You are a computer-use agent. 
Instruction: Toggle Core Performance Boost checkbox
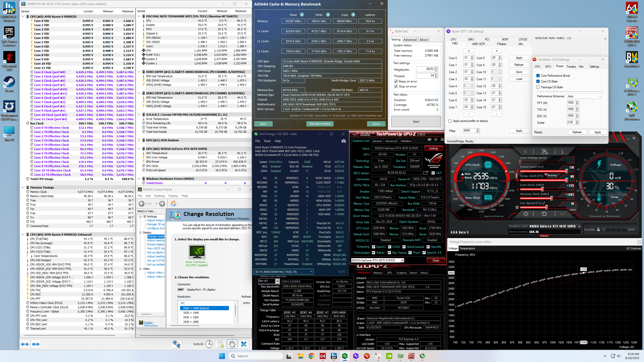538,76
